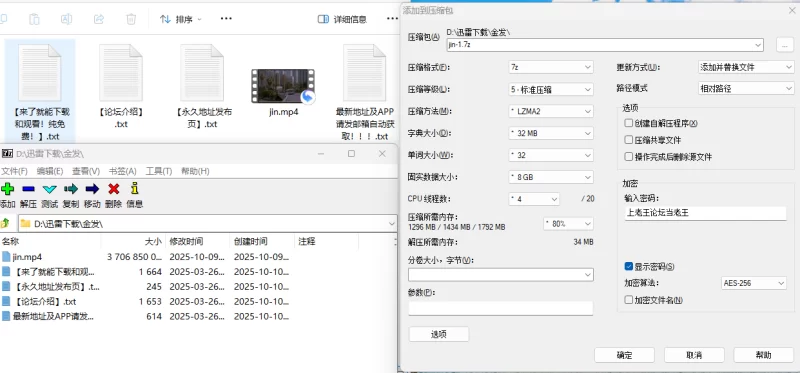The image size is (800, 373).
Task: Click the Options (选项) button
Action: [439, 334]
